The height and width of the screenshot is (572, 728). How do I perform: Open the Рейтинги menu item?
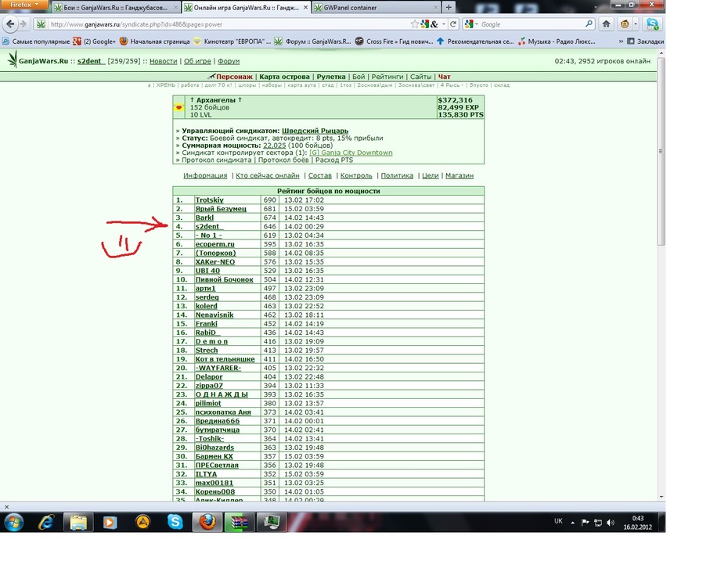(x=387, y=77)
